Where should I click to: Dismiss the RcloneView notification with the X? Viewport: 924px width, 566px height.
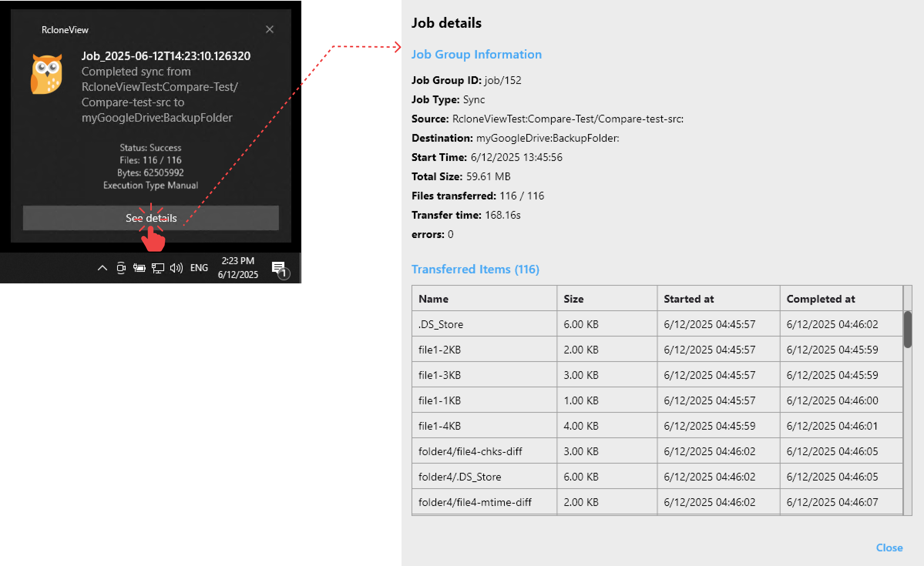click(270, 29)
